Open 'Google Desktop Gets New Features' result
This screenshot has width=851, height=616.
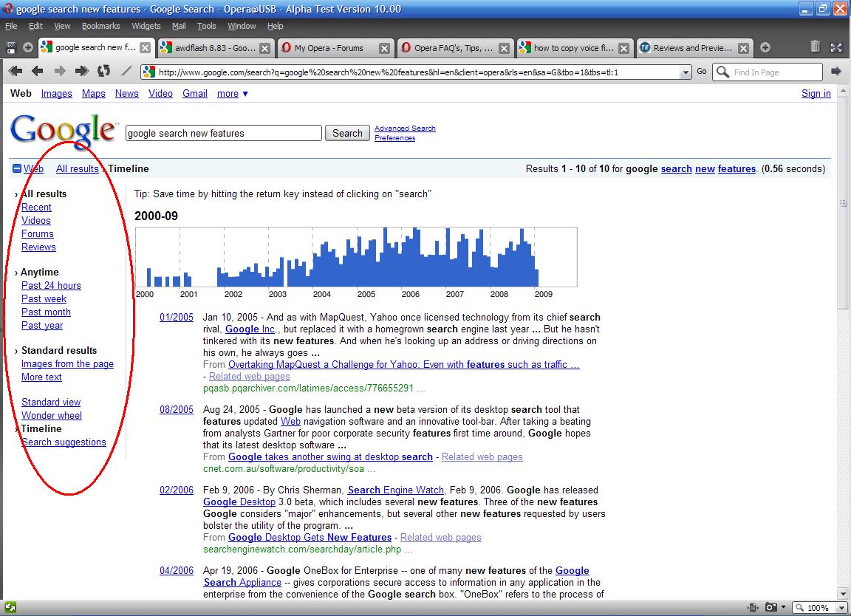(310, 537)
